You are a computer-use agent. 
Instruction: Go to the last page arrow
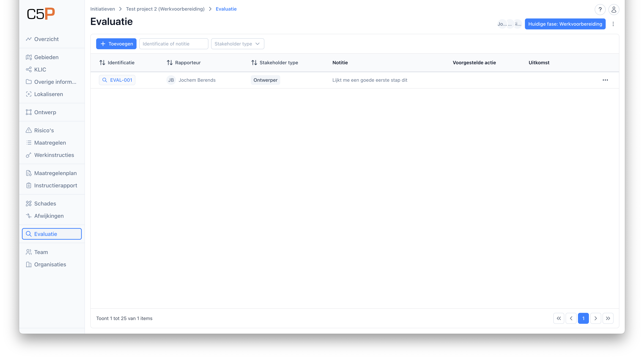[x=608, y=318]
